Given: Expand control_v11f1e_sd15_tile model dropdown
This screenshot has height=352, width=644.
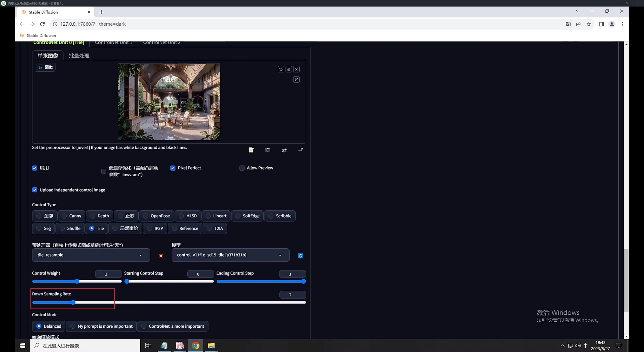Looking at the screenshot, I should click(230, 255).
